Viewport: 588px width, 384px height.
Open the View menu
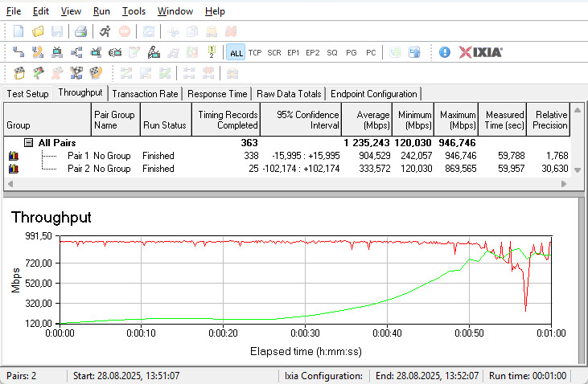(71, 11)
